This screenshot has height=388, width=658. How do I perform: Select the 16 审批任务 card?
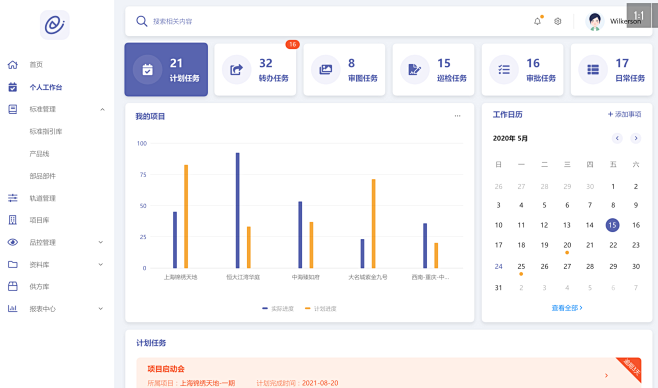click(x=522, y=70)
